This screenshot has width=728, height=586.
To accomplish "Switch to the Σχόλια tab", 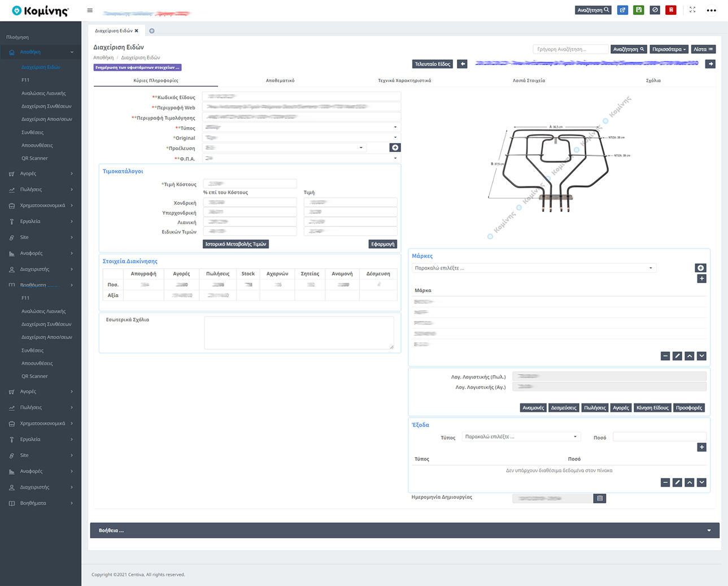I will [653, 80].
